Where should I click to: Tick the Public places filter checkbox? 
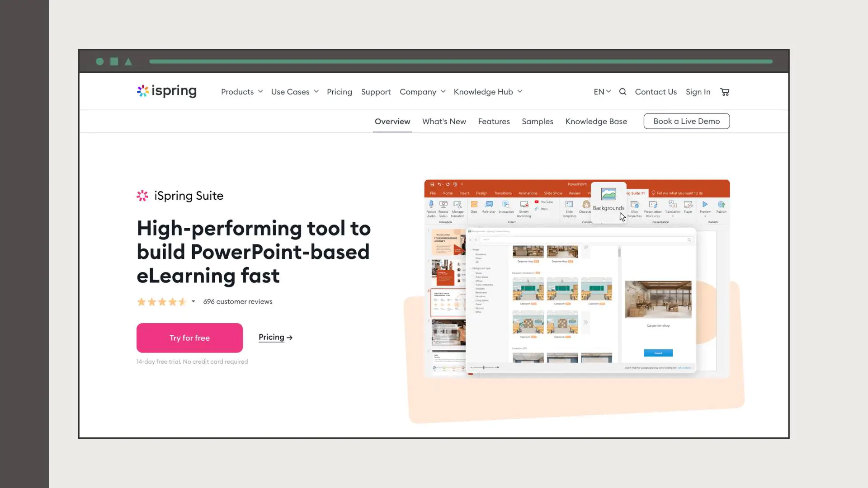coord(473,277)
